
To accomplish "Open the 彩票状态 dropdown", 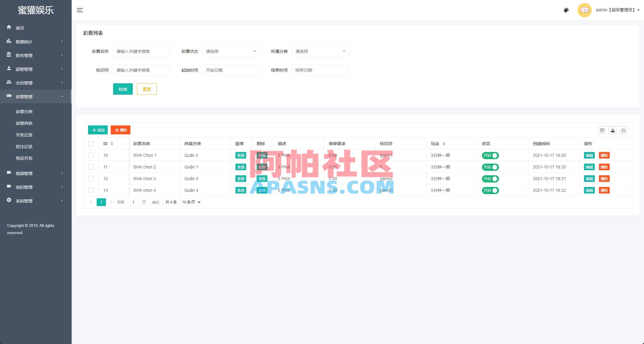I will tap(231, 51).
